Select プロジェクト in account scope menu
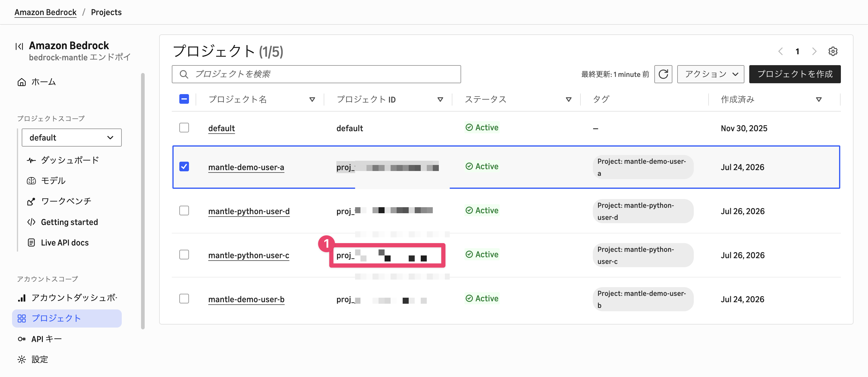The width and height of the screenshot is (868, 377). (67, 318)
